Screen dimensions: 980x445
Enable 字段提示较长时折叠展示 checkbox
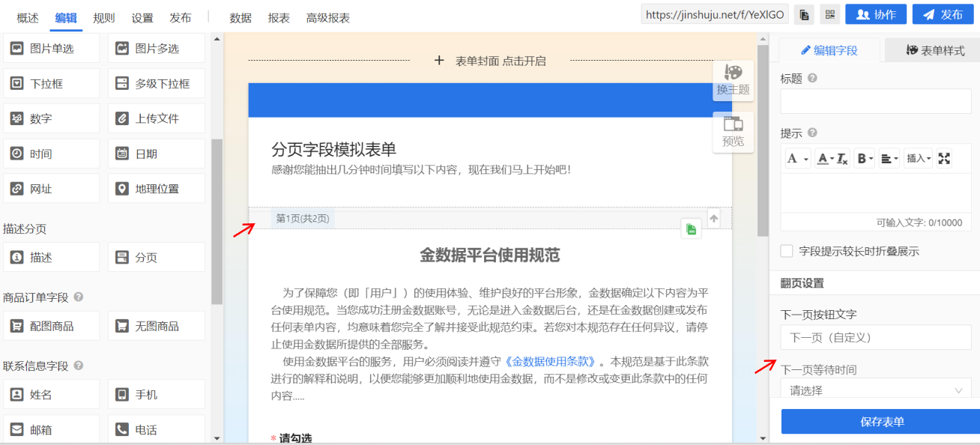pos(787,251)
